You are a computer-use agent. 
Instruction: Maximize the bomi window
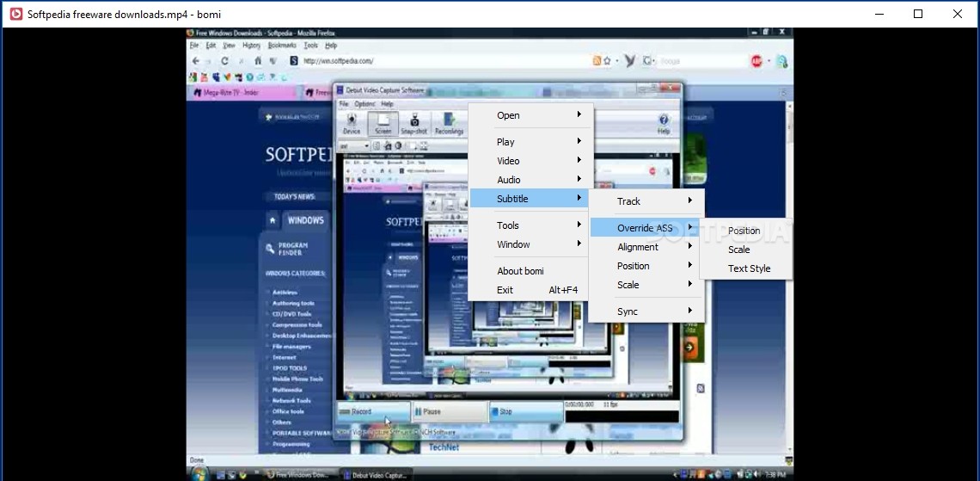pos(917,14)
